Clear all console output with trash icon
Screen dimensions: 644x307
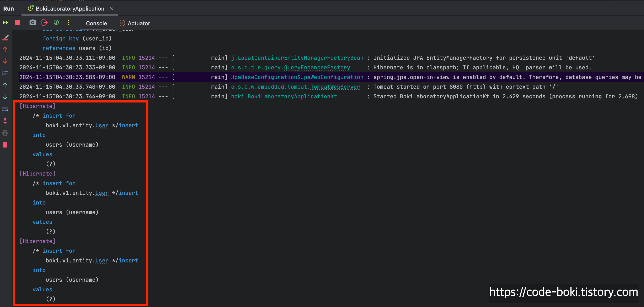(5, 145)
